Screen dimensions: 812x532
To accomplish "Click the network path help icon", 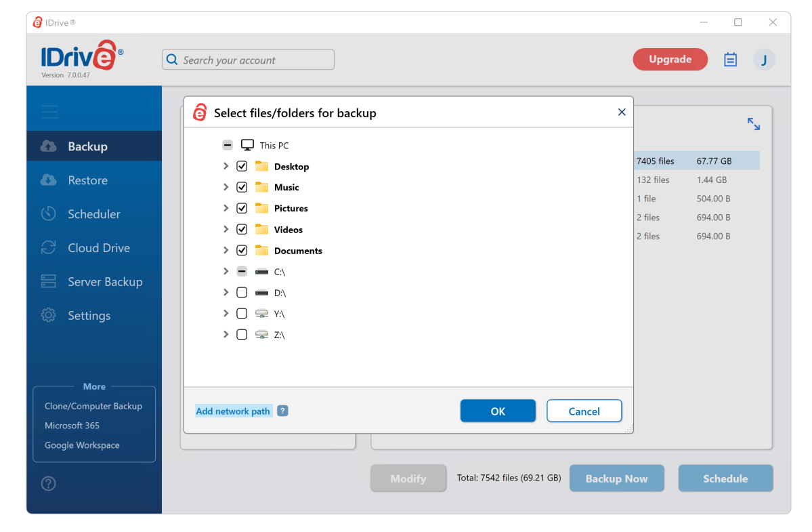I will tap(282, 411).
